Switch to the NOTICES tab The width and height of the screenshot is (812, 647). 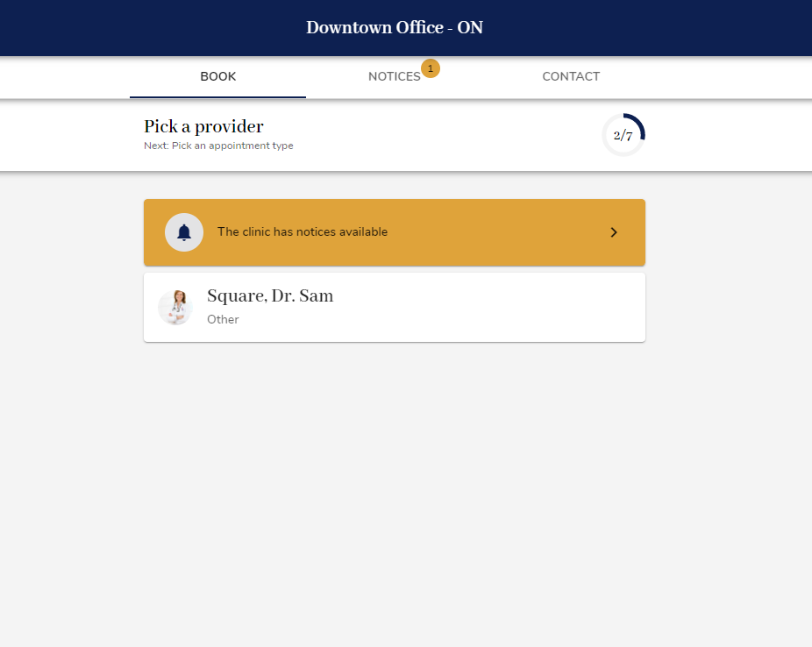(x=395, y=76)
